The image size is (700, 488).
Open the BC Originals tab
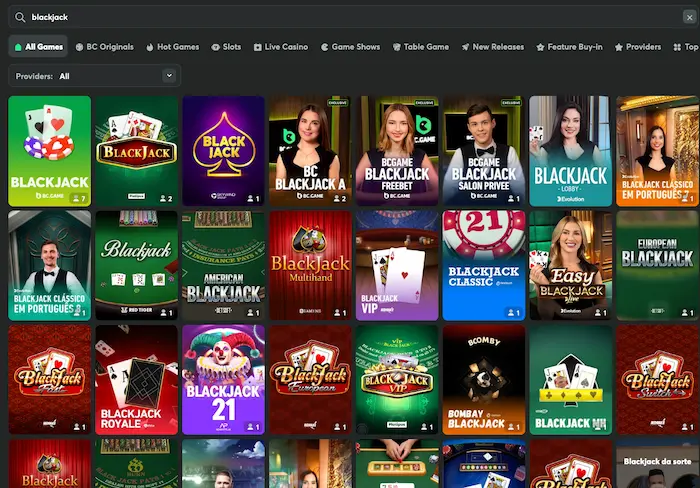pos(104,46)
